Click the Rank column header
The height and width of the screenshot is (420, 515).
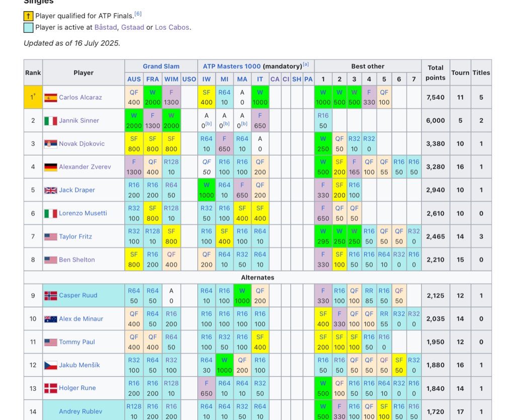pyautogui.click(x=33, y=72)
